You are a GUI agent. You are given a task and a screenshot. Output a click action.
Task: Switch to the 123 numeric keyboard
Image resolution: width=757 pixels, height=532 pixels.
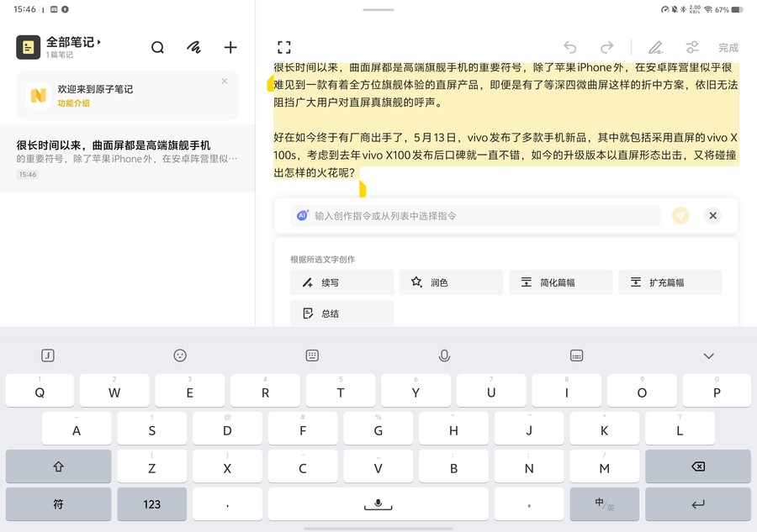[151, 504]
